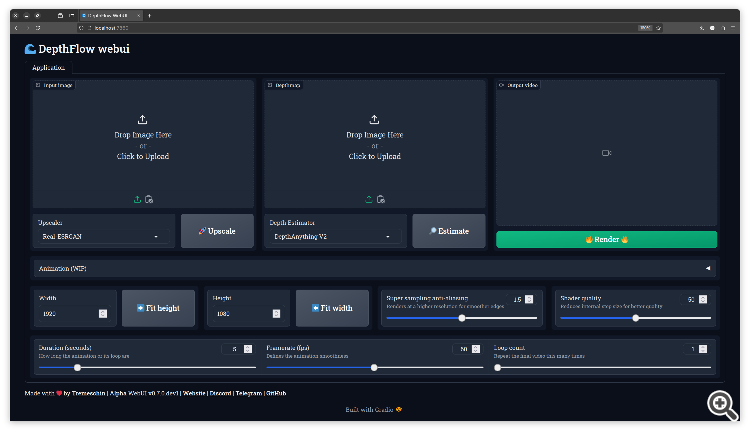Click 'Click to Upload' text in Depthmap panel

point(375,156)
